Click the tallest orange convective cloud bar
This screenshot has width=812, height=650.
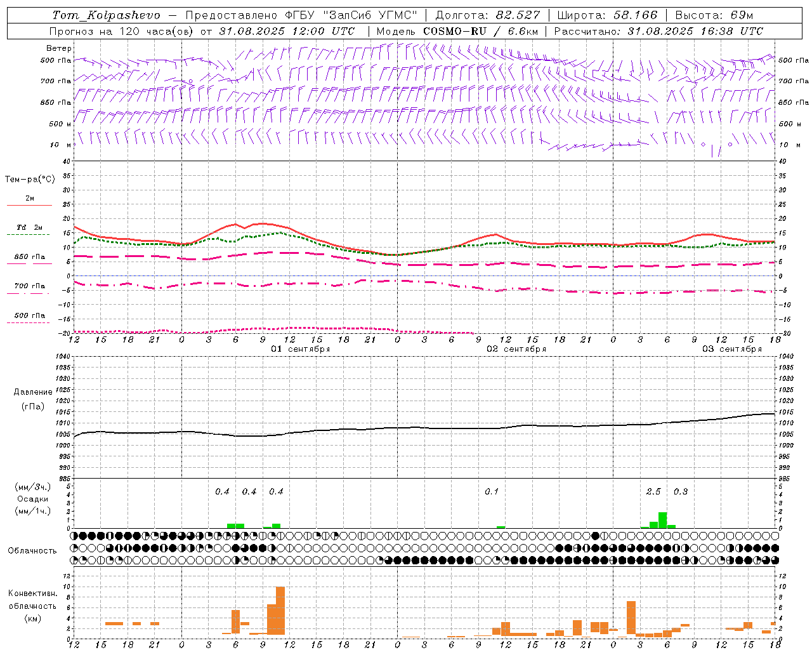coord(280,611)
